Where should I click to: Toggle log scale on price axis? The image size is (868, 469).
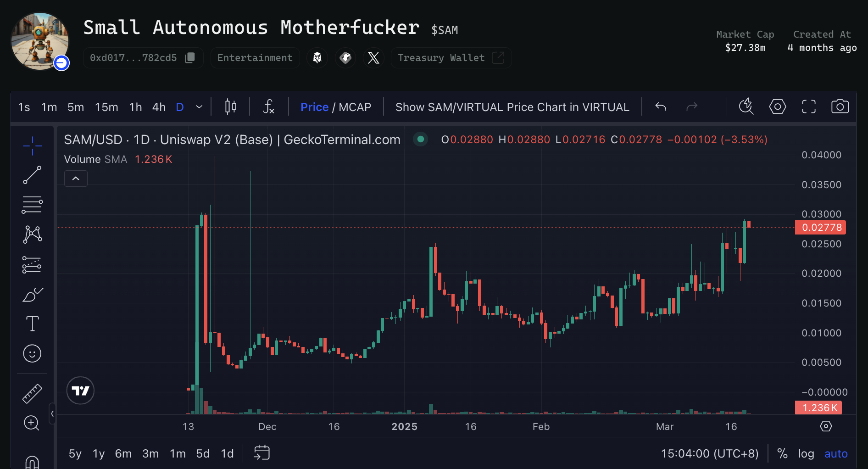pos(806,454)
